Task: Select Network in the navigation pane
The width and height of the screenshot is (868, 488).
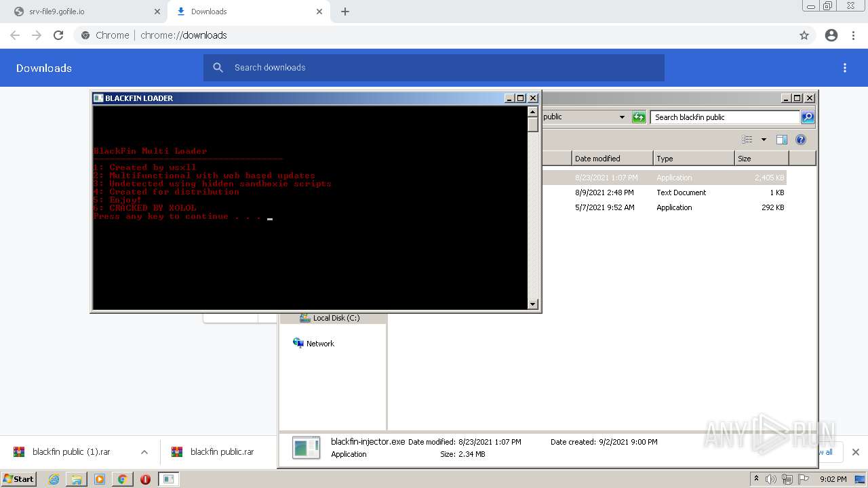Action: 313,344
